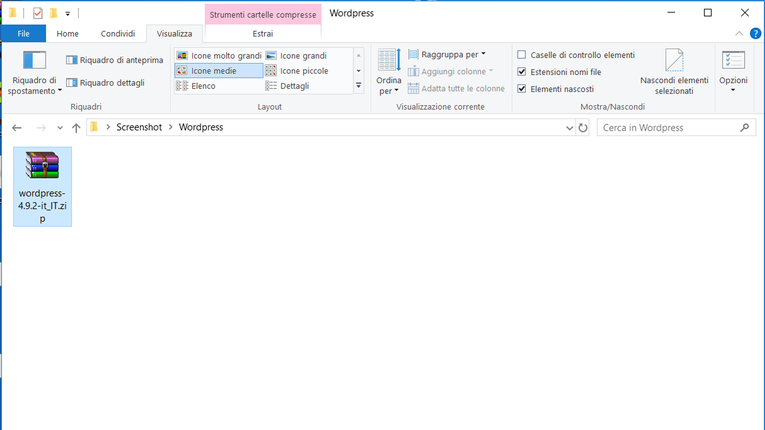Toggle Riquadro dettagli pane

pos(105,82)
